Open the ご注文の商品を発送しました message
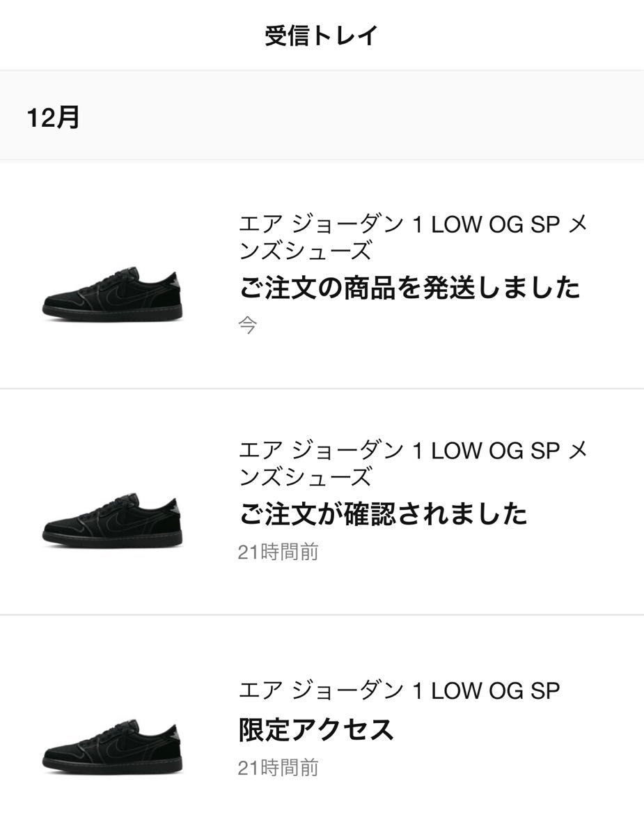Image resolution: width=644 pixels, height=836 pixels. [x=410, y=287]
